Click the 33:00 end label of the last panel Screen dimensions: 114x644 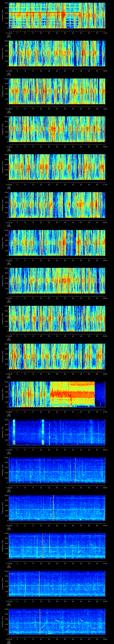click(105, 639)
